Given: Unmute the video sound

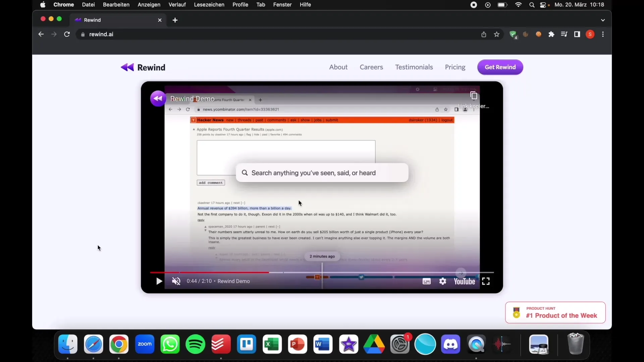Looking at the screenshot, I should click(176, 281).
